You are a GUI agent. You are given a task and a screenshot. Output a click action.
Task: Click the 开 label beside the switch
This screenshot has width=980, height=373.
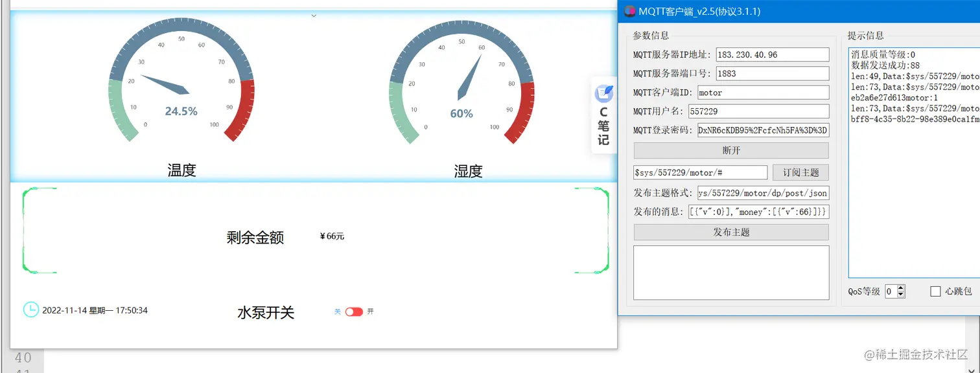pos(371,311)
